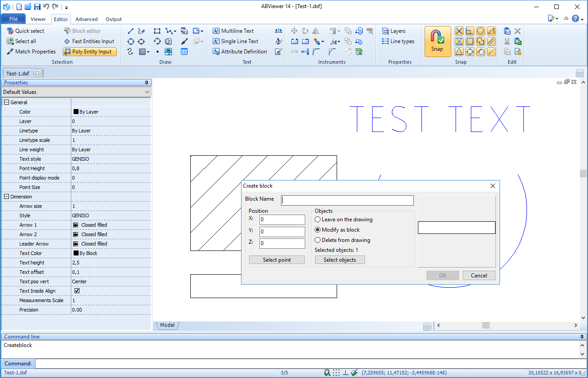This screenshot has height=378, width=588.
Task: Click the Insert table grid icon
Action: 184,52
